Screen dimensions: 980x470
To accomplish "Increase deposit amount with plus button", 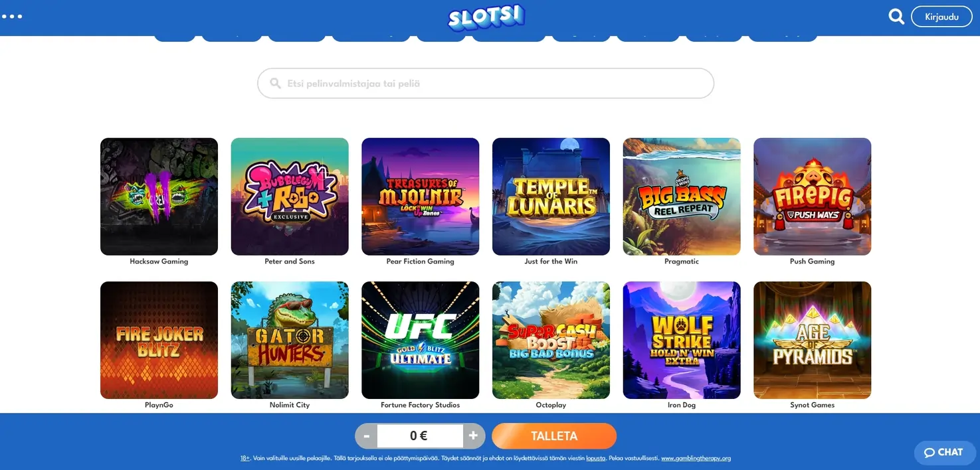I will [x=474, y=436].
